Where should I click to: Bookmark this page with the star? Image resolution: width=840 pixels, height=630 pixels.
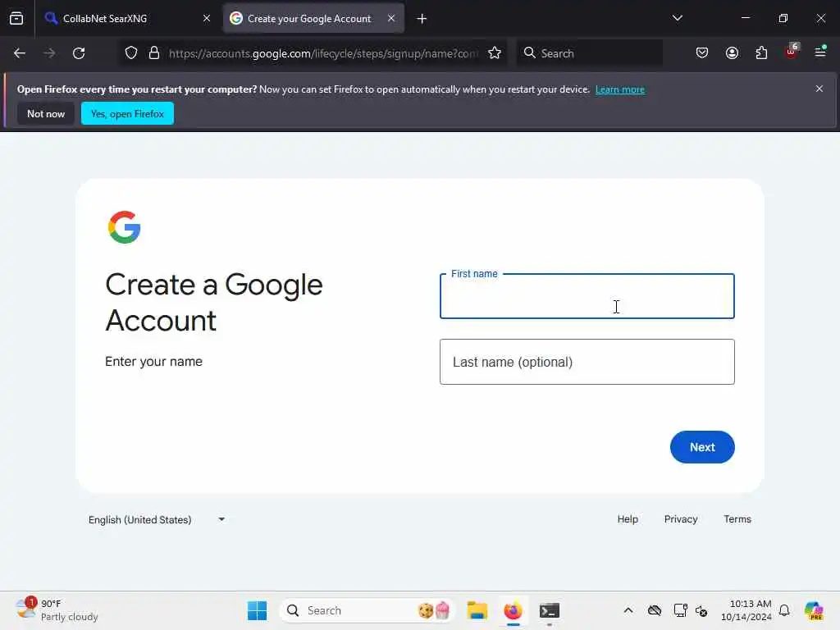coord(495,53)
